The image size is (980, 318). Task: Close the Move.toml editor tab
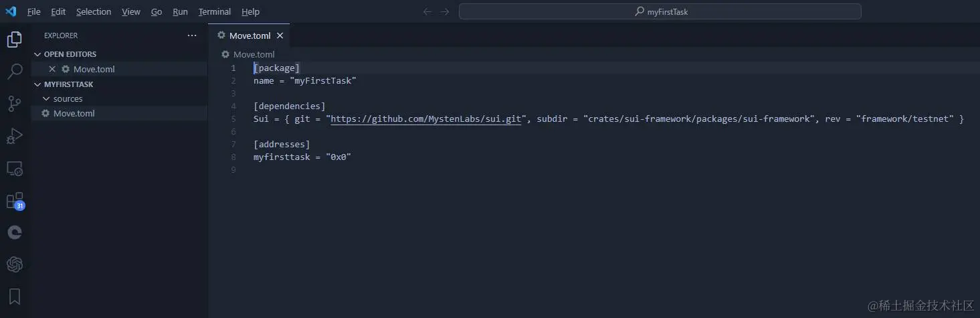(x=280, y=35)
